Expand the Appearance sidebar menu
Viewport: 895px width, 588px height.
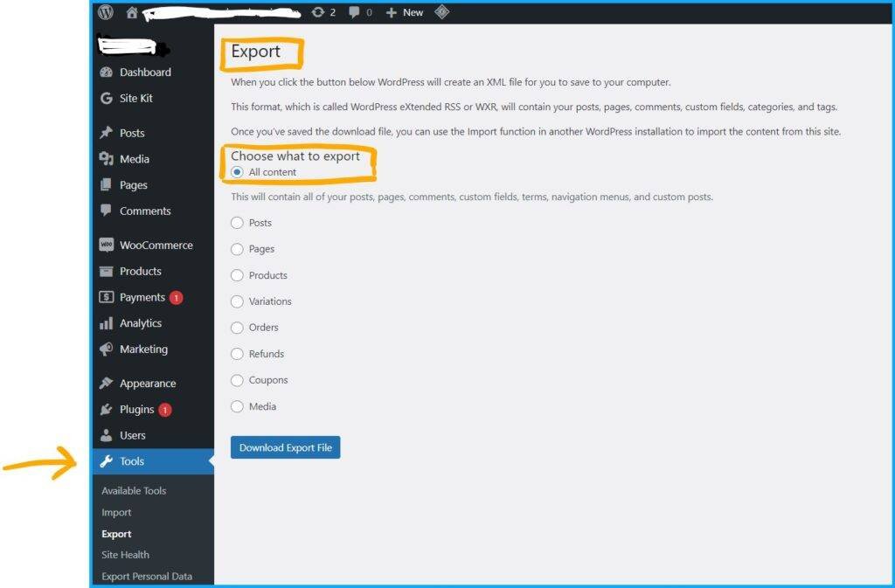tap(148, 384)
